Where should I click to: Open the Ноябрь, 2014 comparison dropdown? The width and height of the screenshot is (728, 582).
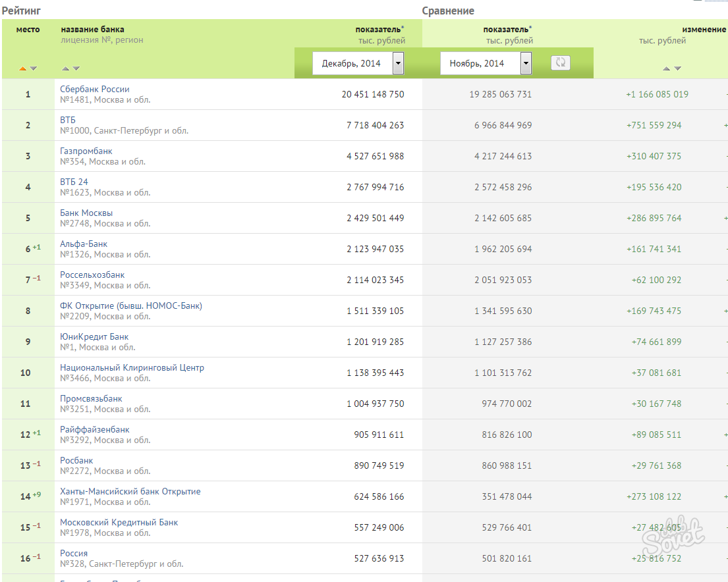[x=486, y=63]
